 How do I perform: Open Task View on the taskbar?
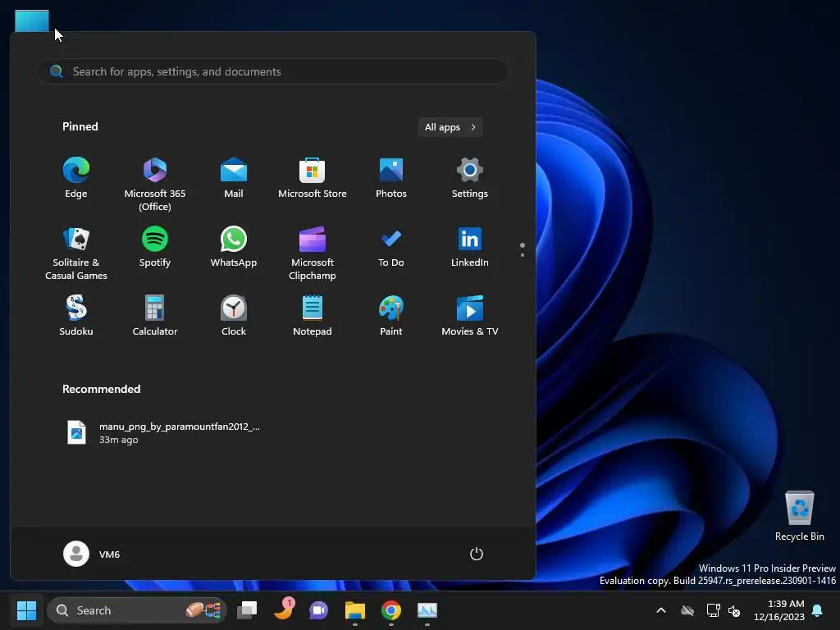tap(247, 610)
